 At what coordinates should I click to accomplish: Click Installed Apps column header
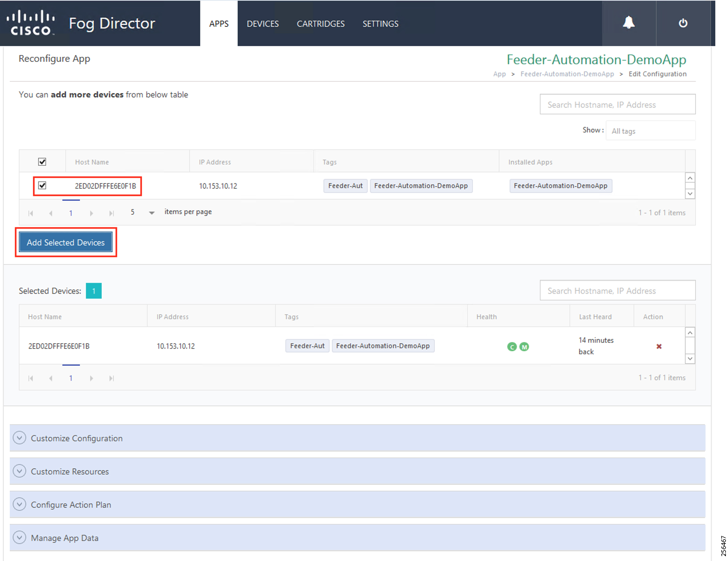coord(530,162)
